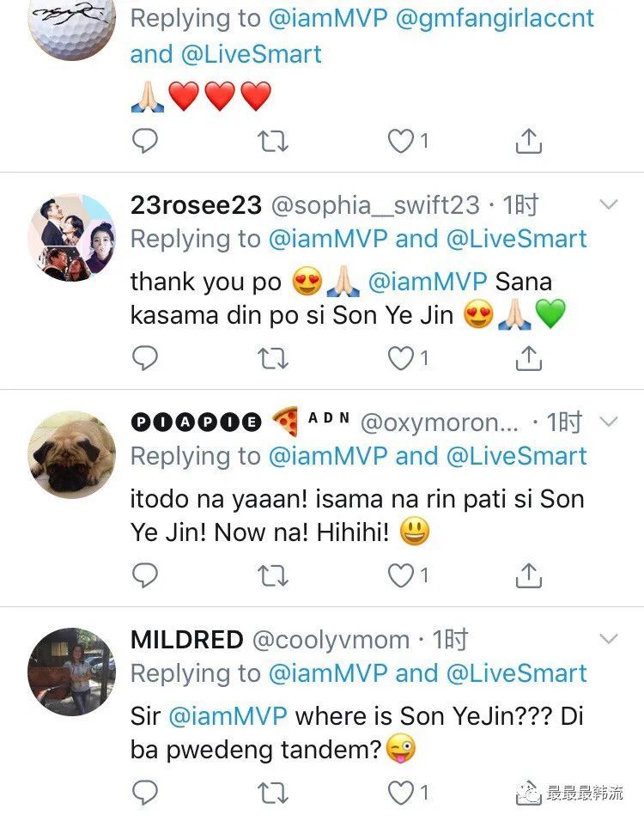
Task: Expand options chevron on oxymoron tweet
Action: (x=608, y=422)
